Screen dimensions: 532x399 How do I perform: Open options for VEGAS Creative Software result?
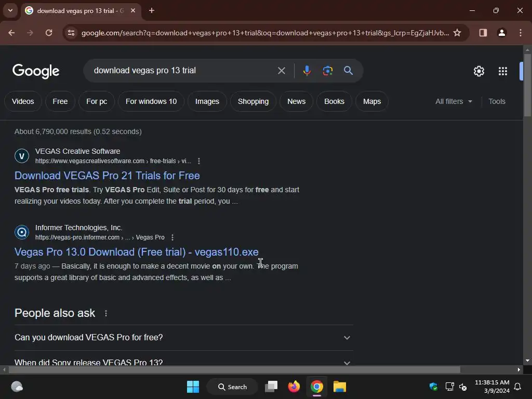199,161
